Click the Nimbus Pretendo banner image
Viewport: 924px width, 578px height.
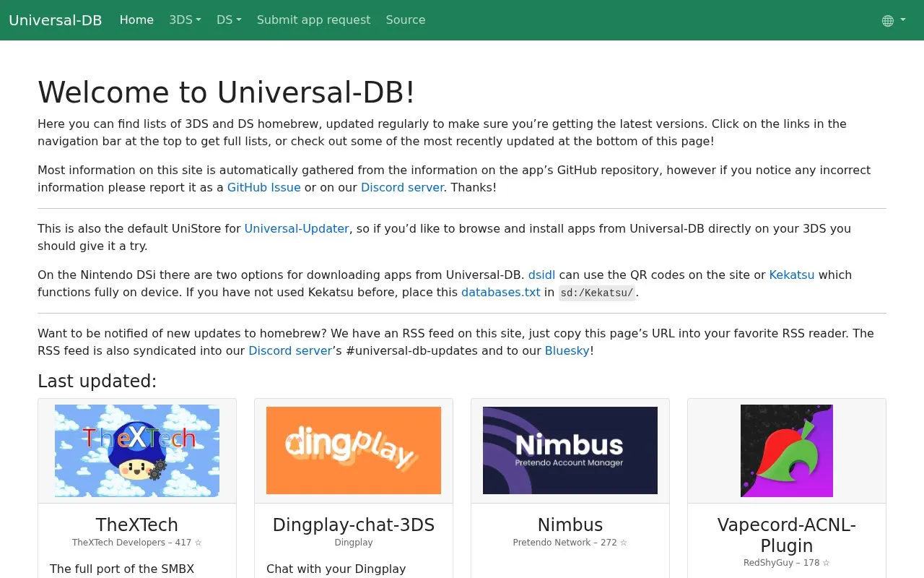point(570,451)
